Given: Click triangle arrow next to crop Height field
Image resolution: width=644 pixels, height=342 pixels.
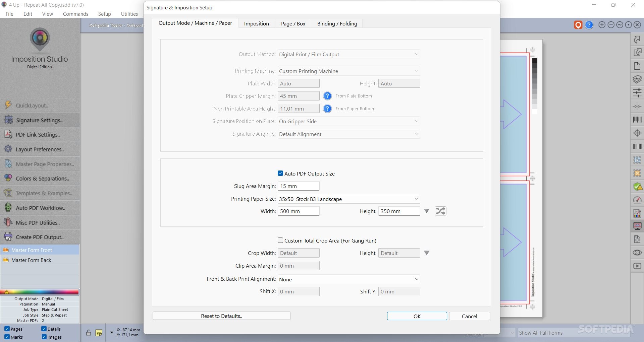Looking at the screenshot, I should pos(427,253).
